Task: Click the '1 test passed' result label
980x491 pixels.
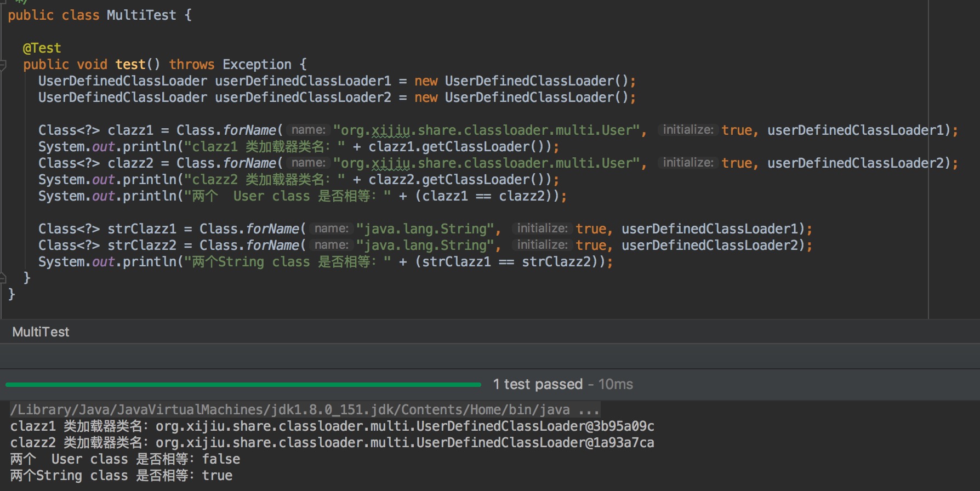Action: pos(538,384)
